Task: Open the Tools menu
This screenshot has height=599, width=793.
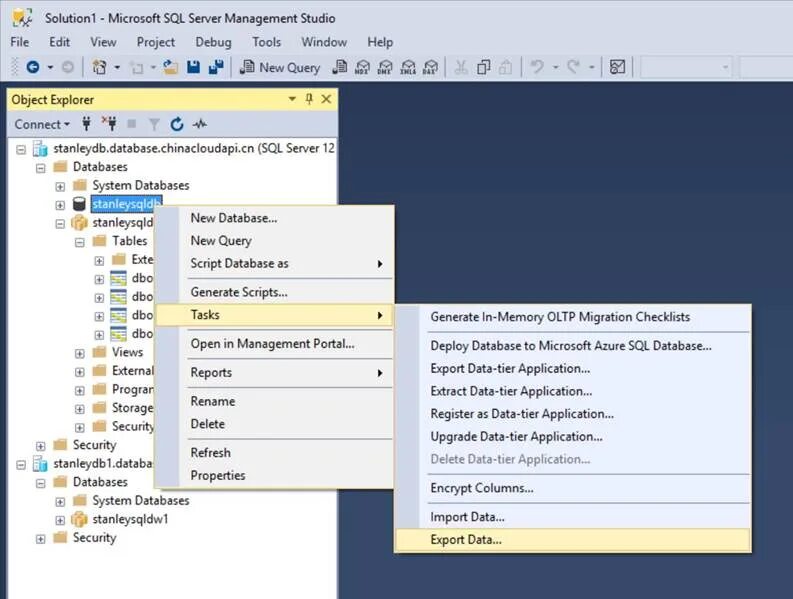Action: point(267,42)
